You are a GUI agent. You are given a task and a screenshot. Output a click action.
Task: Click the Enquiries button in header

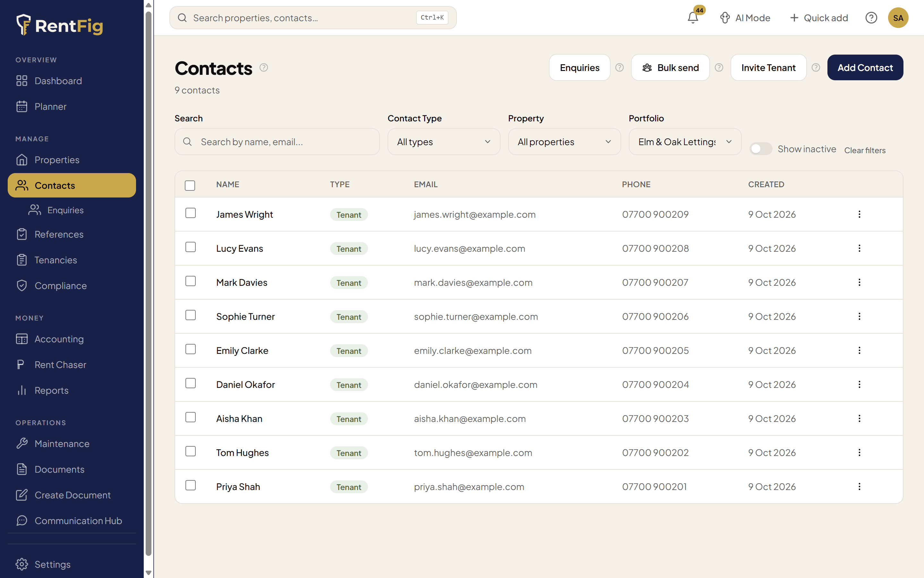[580, 68]
